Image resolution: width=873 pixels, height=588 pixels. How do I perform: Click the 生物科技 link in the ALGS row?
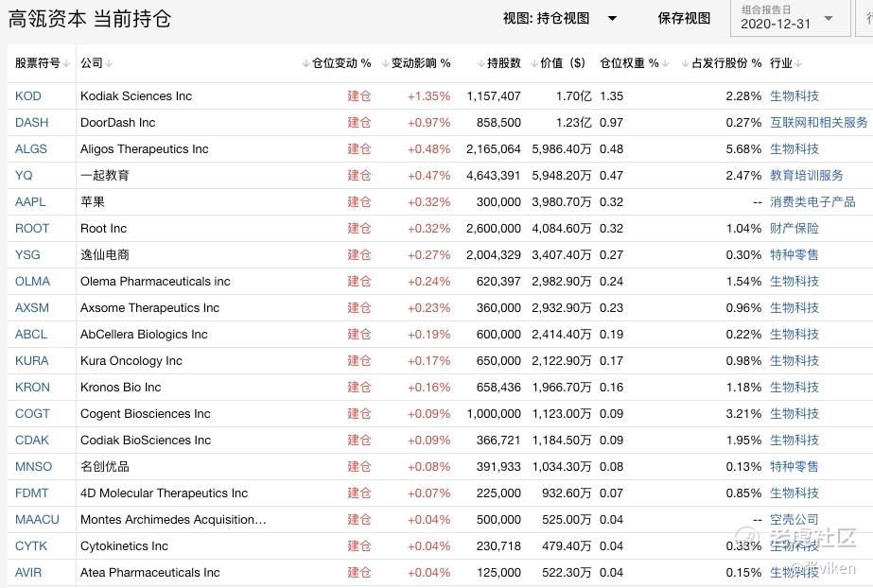pos(794,149)
